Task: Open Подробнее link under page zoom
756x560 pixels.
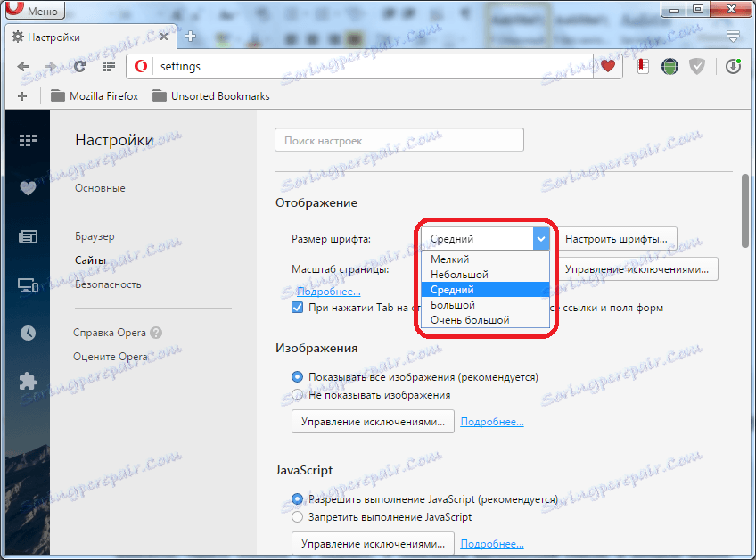Action: click(x=328, y=292)
